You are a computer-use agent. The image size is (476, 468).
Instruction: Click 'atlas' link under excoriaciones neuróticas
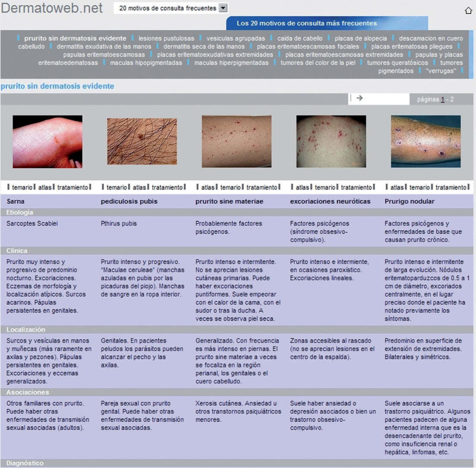(x=302, y=187)
